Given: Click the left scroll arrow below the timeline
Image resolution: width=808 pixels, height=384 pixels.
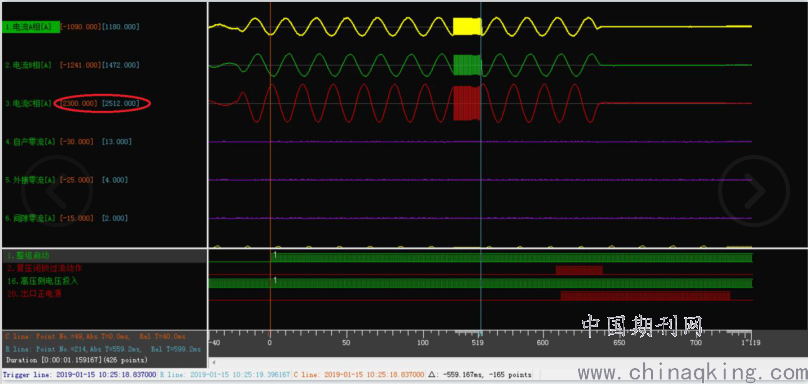Looking at the screenshot, I should tap(214, 362).
